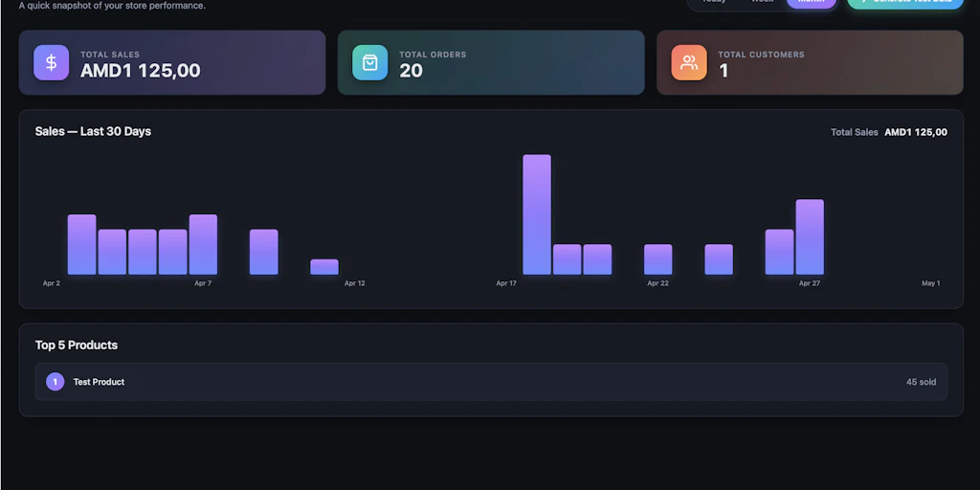The width and height of the screenshot is (980, 490).
Task: Click the dollar sign Total Sales icon
Action: (x=52, y=62)
